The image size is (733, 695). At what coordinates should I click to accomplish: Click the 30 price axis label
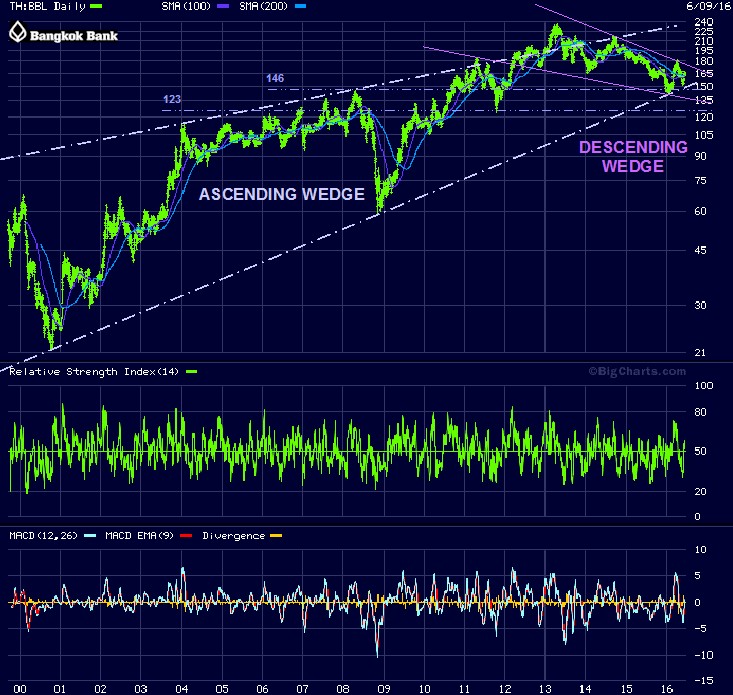tap(700, 305)
